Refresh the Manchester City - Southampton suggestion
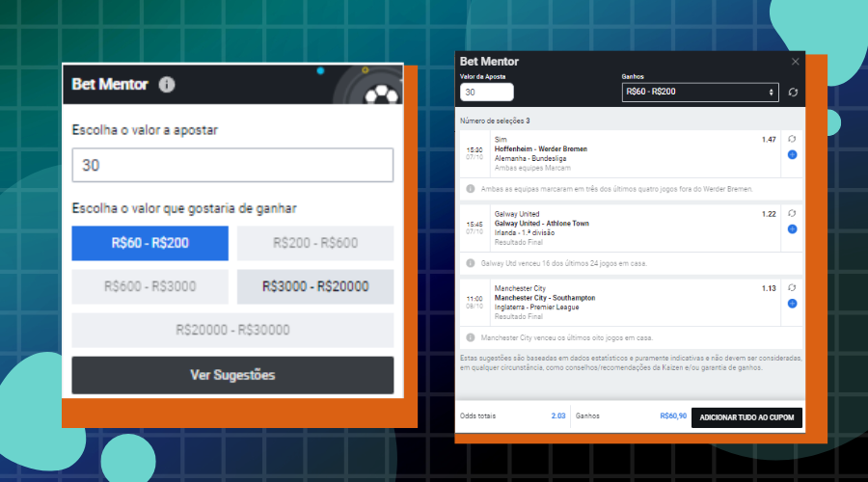The width and height of the screenshot is (868, 482). click(792, 288)
